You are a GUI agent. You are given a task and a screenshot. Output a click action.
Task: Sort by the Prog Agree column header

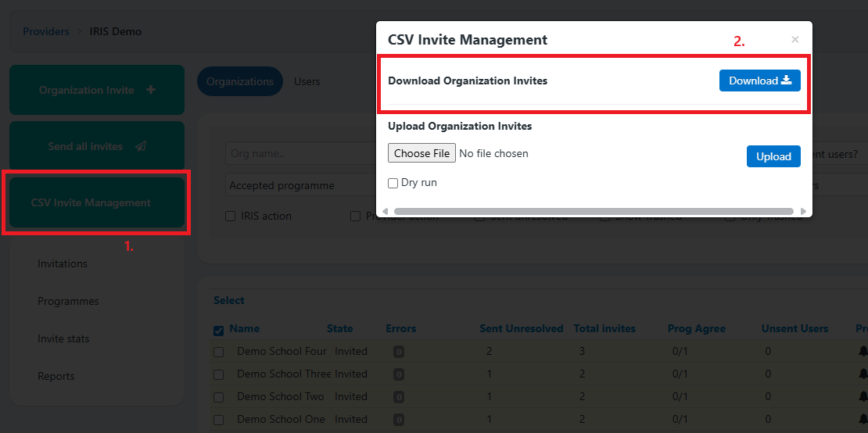[697, 328]
